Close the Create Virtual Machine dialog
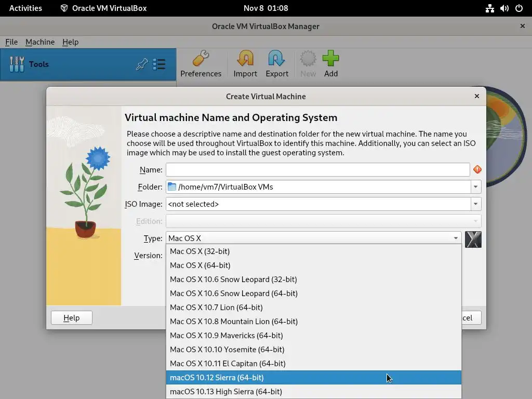This screenshot has width=532, height=399. click(x=477, y=96)
